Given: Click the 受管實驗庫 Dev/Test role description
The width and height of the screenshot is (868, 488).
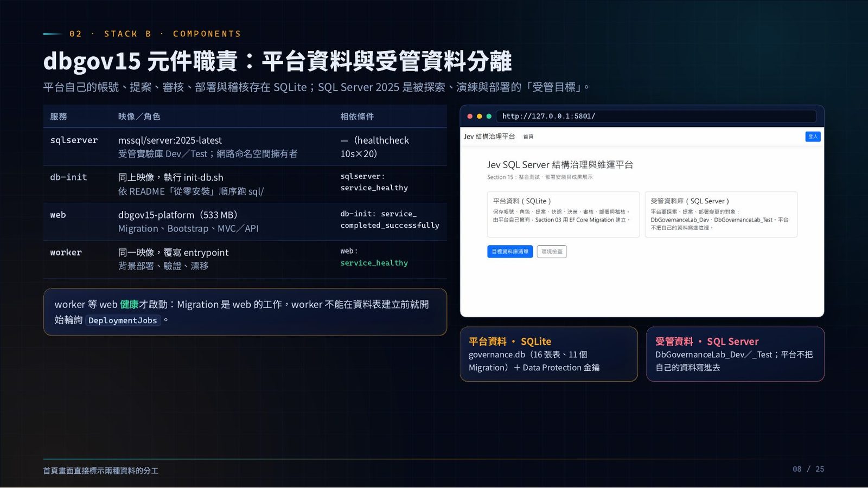Looking at the screenshot, I should click(208, 154).
